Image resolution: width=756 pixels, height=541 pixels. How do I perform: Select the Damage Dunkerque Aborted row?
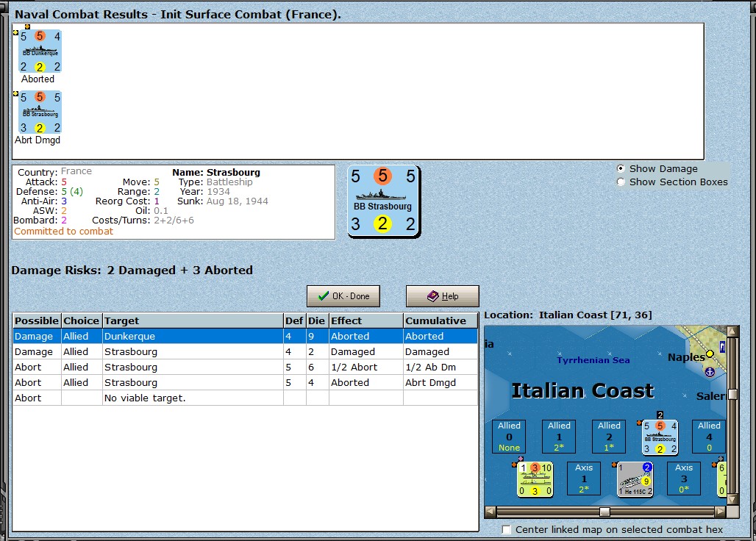pyautogui.click(x=246, y=336)
